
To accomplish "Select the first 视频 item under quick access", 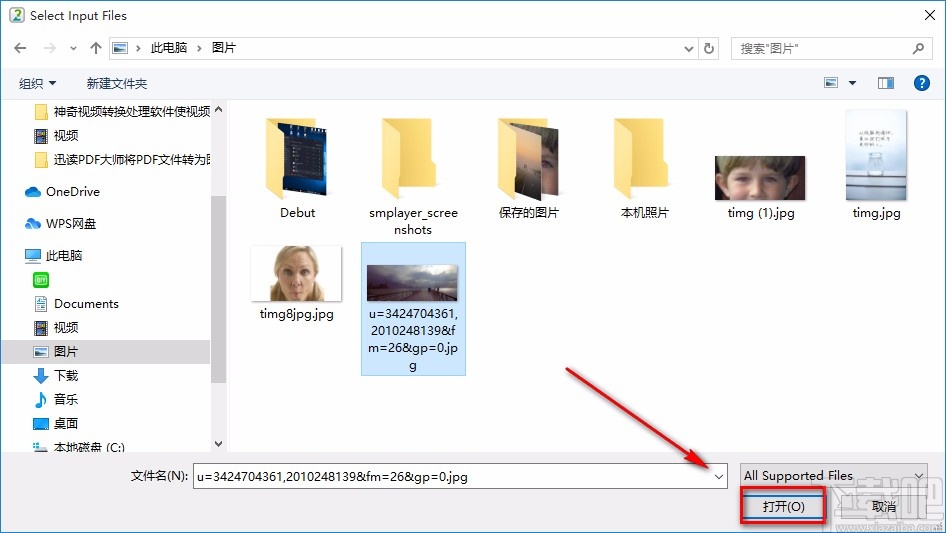I will point(56,136).
